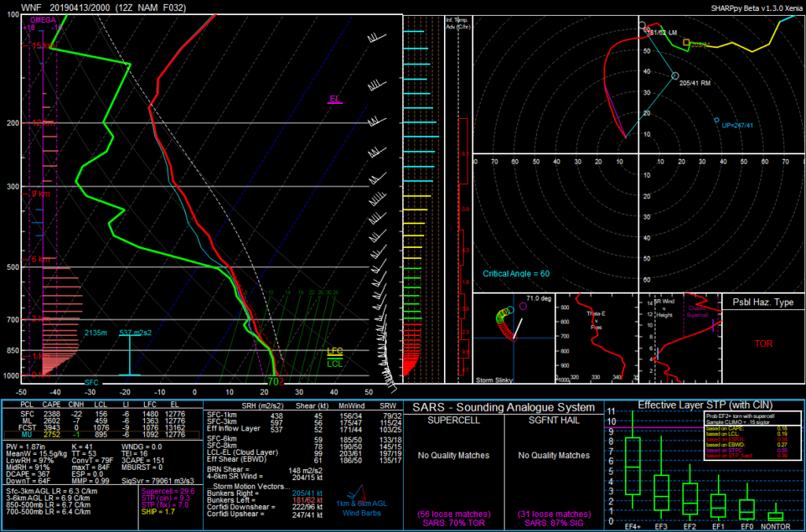Click the purple circle in Storm Slinky
The width and height of the screenshot is (806, 532).
pyautogui.click(x=519, y=305)
